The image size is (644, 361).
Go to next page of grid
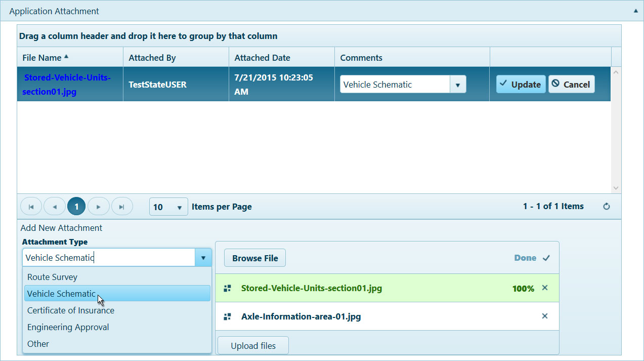click(99, 207)
